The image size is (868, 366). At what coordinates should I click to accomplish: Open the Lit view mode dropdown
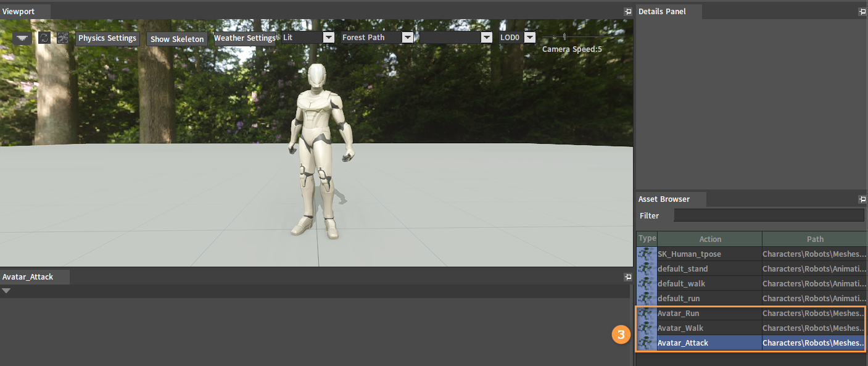pyautogui.click(x=328, y=38)
